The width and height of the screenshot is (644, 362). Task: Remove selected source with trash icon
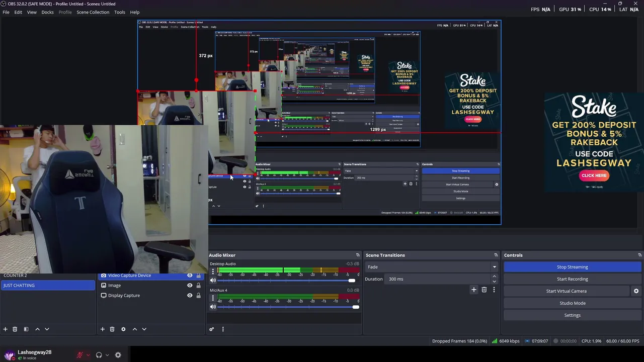[112, 329]
